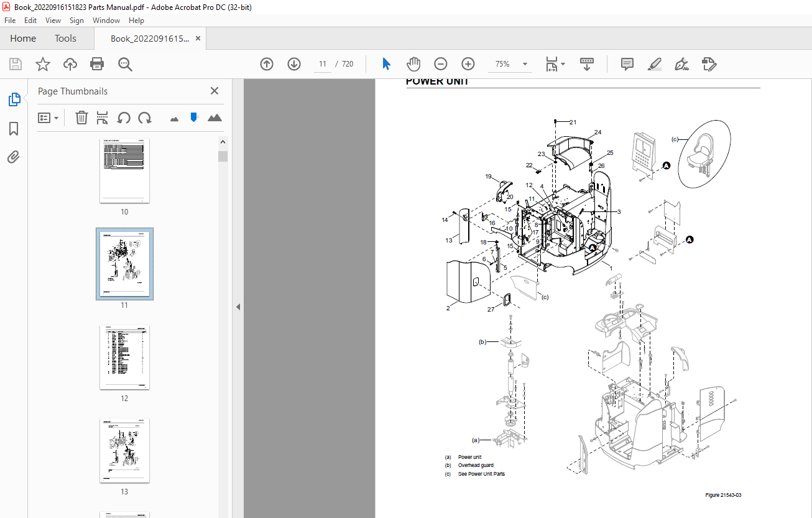Activate the Hand pan tool
Viewport: 812px width, 518px height.
pos(413,64)
